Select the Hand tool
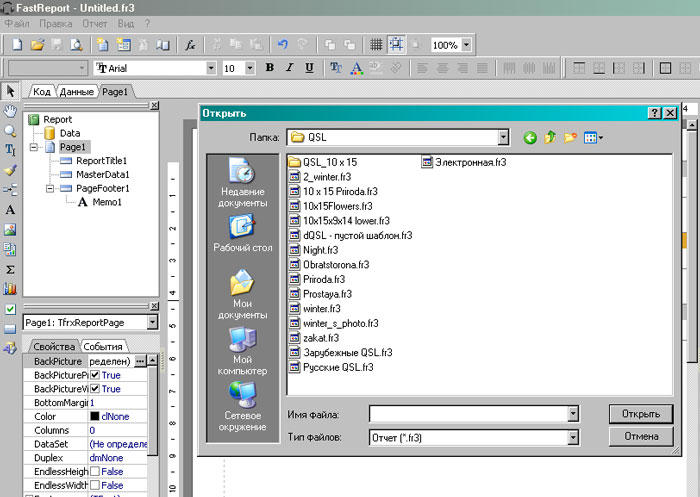The image size is (700, 497). pyautogui.click(x=10, y=111)
